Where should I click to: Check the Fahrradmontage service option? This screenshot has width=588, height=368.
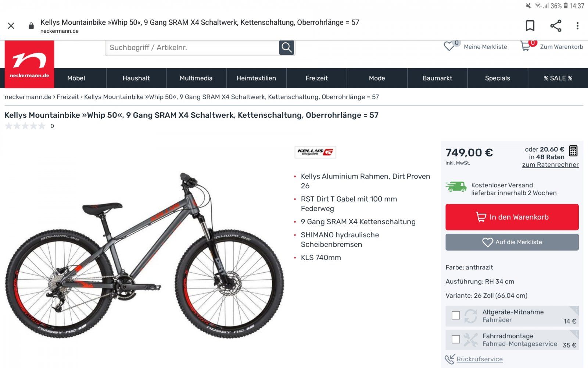(456, 339)
